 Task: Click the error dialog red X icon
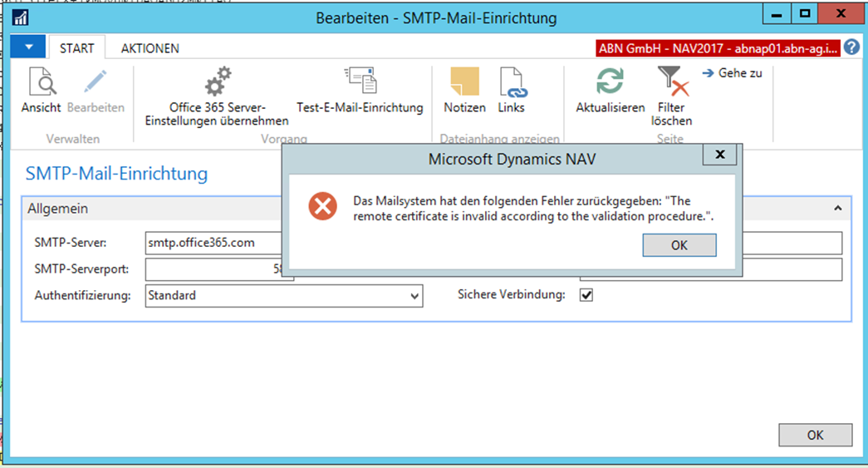[323, 206]
